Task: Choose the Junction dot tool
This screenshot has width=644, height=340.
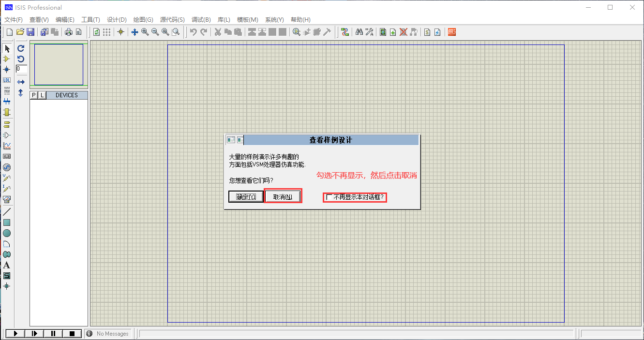Action: (7, 69)
